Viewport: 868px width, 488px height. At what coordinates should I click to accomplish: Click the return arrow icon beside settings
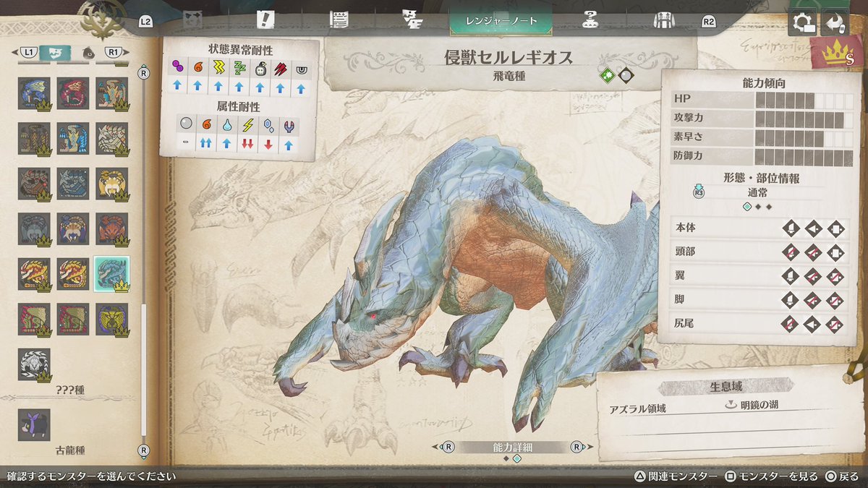pos(836,22)
